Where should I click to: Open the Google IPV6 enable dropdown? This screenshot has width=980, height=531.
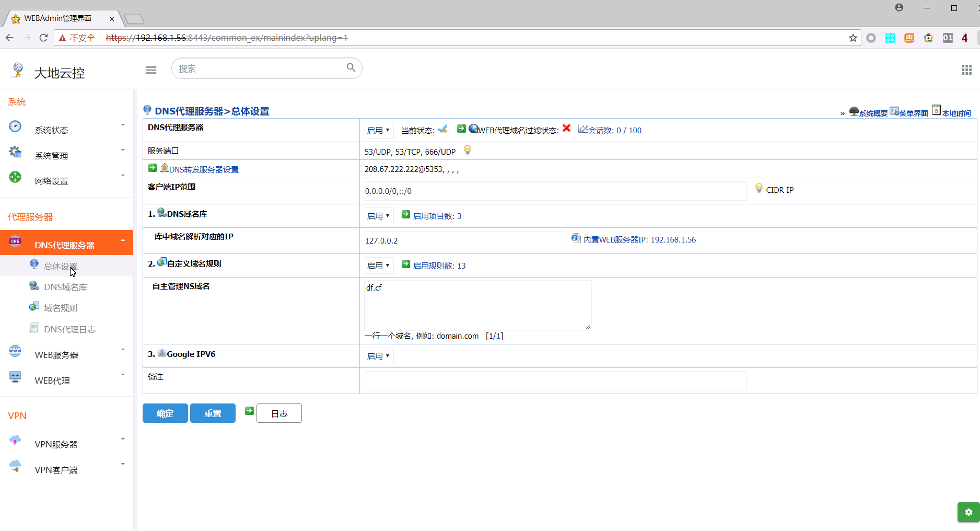click(x=378, y=356)
